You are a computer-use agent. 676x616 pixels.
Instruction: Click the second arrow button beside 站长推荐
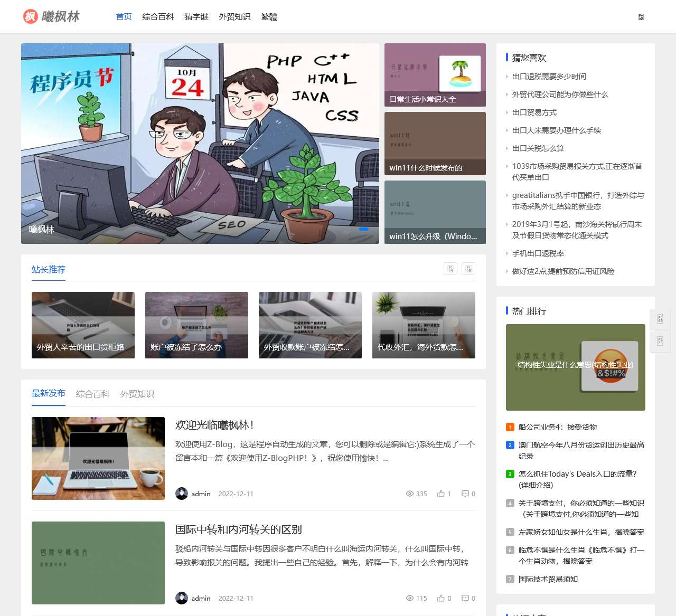coord(468,269)
